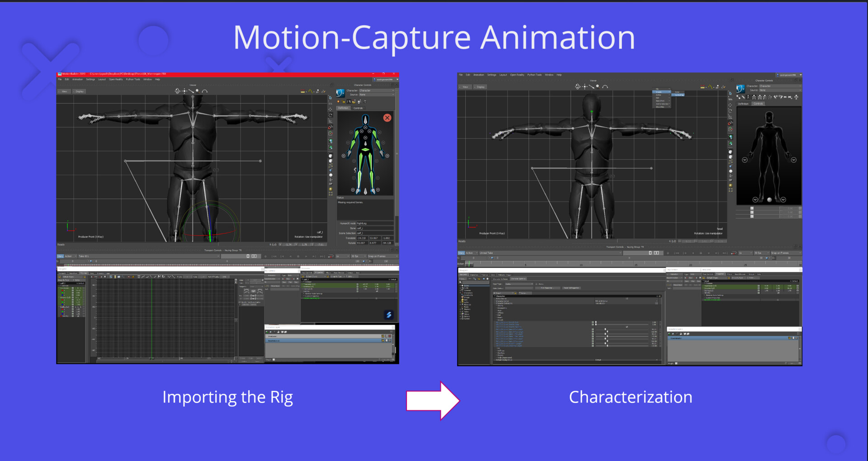Switch Transport Controls from Story to Action mode
This screenshot has width=868, height=461.
point(69,256)
